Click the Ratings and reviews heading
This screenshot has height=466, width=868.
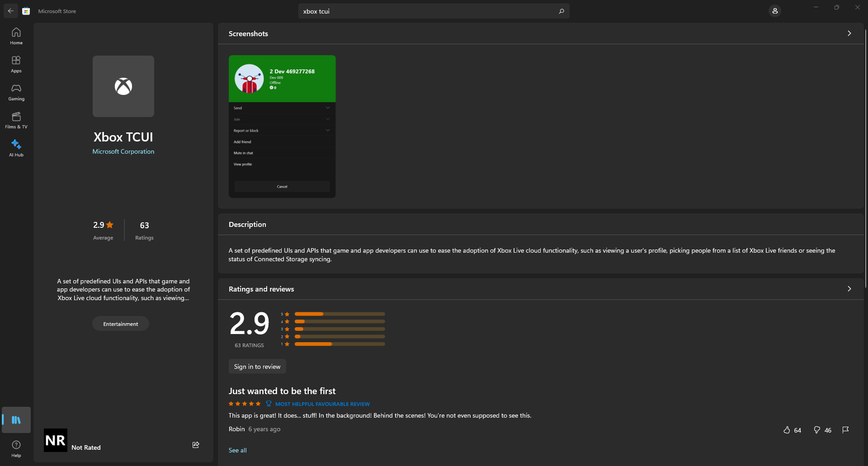pyautogui.click(x=261, y=289)
